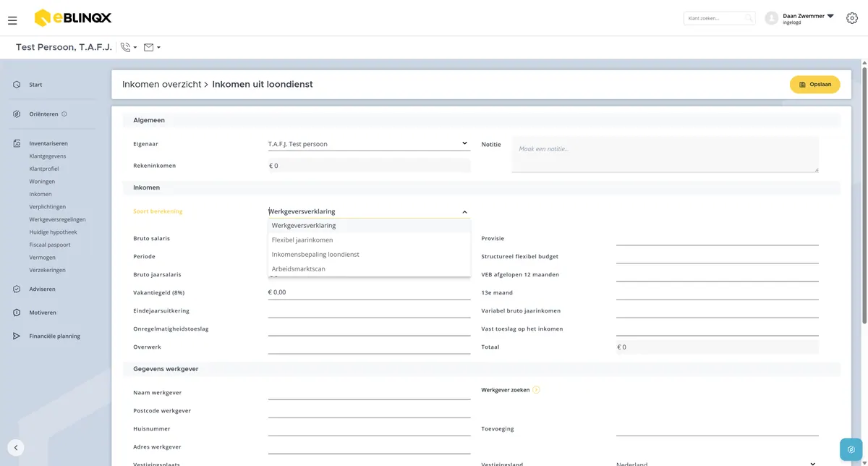Click the Adviseren checkmark icon
868x466 pixels.
(x=17, y=289)
